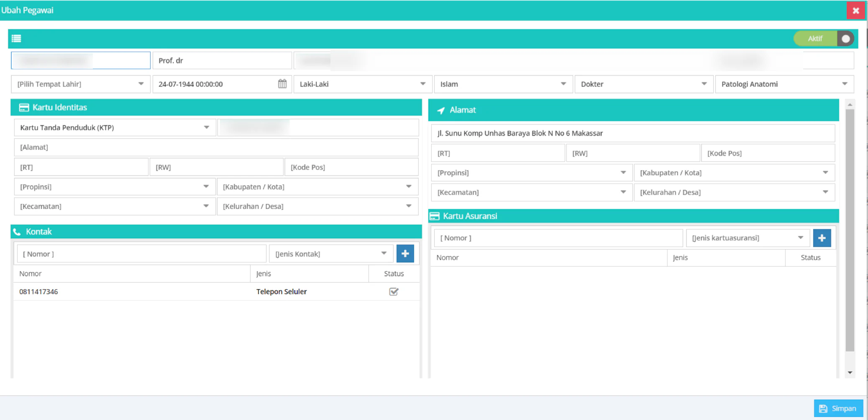Click the Prof. dr title field
Image resolution: width=868 pixels, height=420 pixels.
[x=222, y=61]
